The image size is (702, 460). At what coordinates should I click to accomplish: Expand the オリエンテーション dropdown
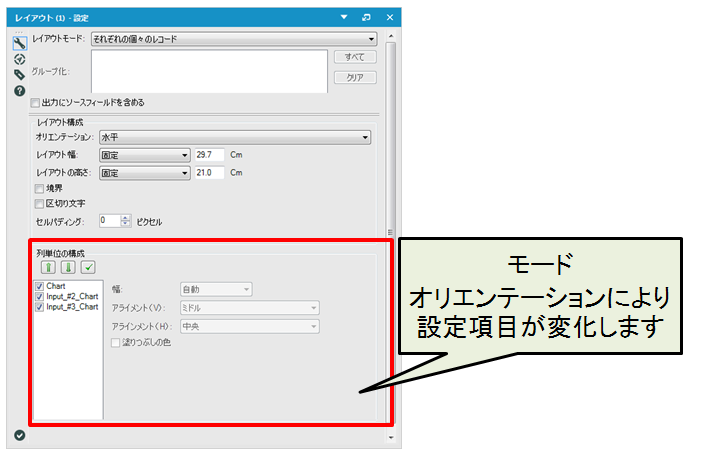(234, 137)
